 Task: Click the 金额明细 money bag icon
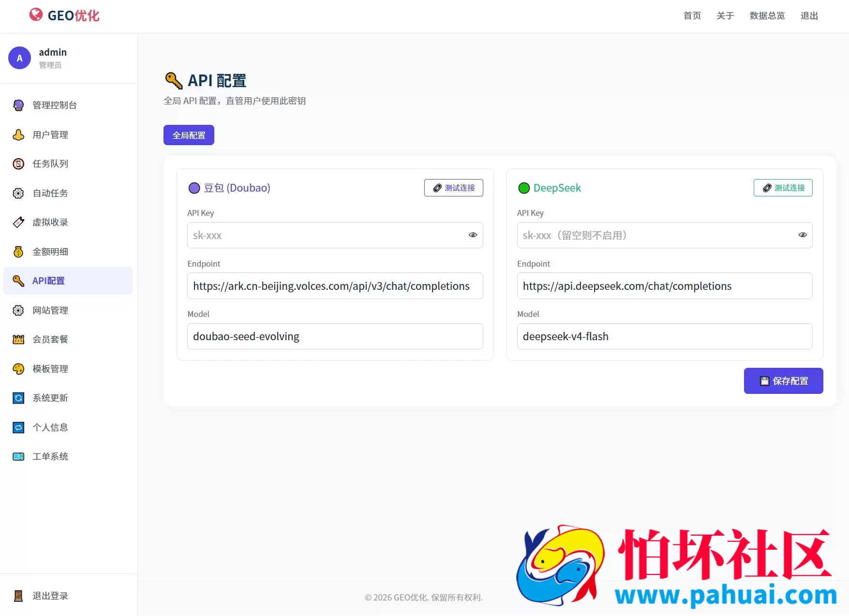coord(18,252)
